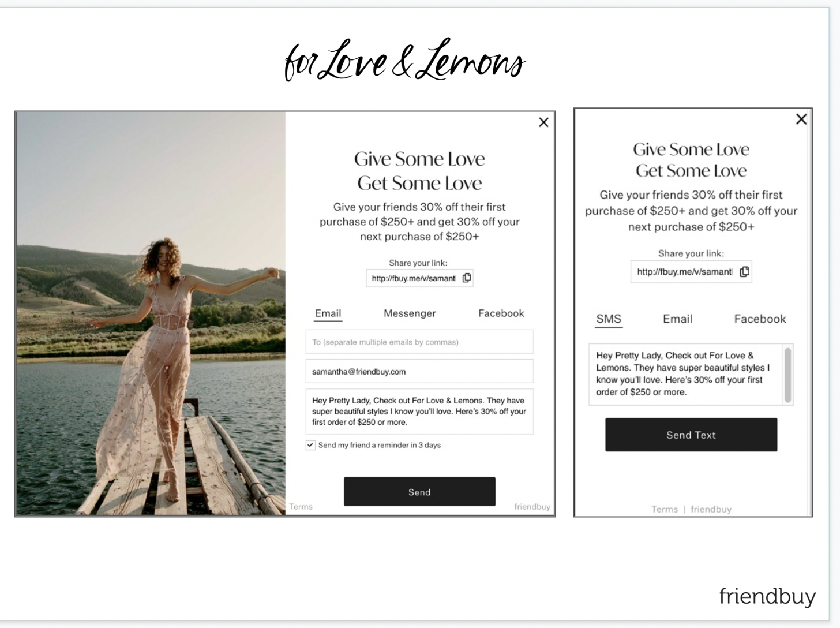The height and width of the screenshot is (628, 840).
Task: Click the samantha@friendbuy.com sender field
Action: coord(419,372)
